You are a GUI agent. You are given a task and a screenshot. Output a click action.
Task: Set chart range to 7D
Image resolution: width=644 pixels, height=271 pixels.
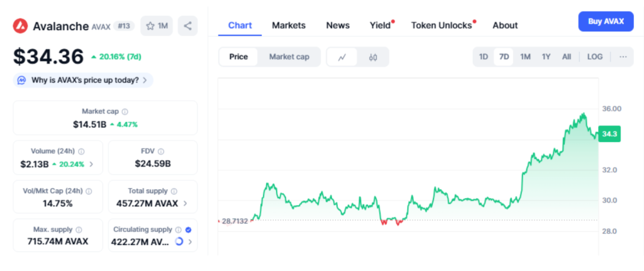(x=504, y=57)
